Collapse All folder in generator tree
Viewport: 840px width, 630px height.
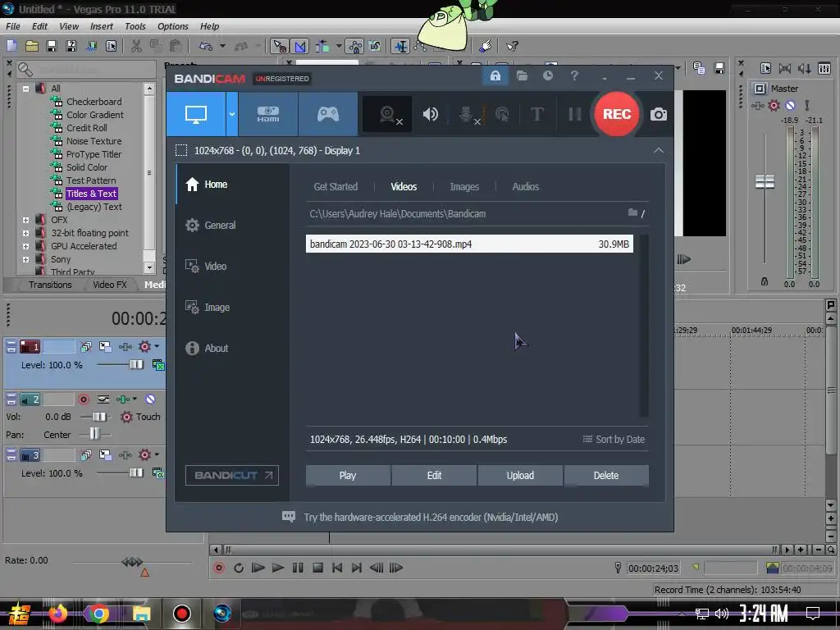coord(25,89)
